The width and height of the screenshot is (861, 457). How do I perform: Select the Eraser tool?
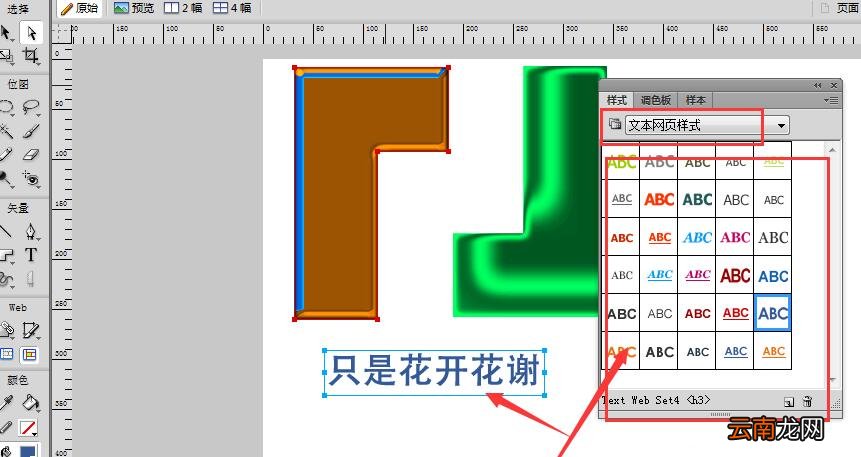[x=31, y=154]
